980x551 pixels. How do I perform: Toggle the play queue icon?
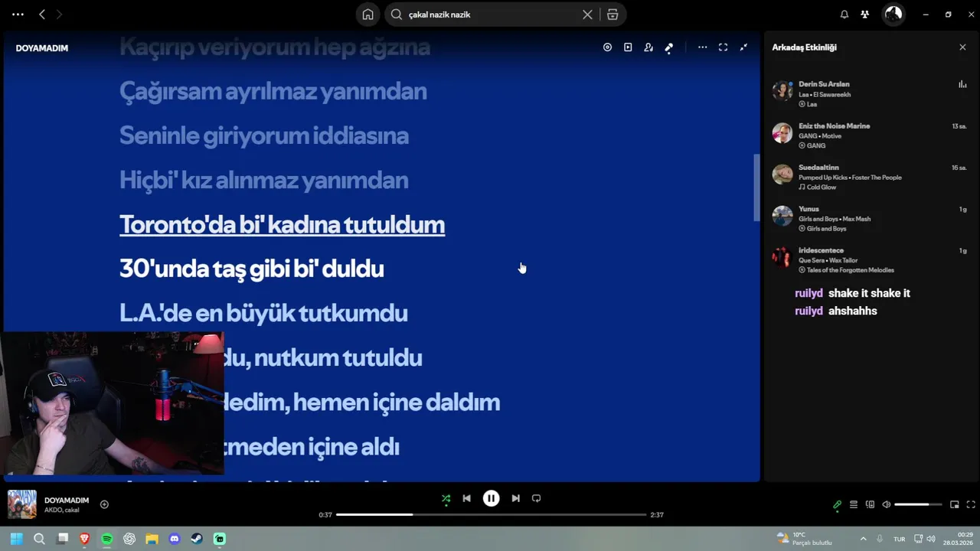pos(854,504)
